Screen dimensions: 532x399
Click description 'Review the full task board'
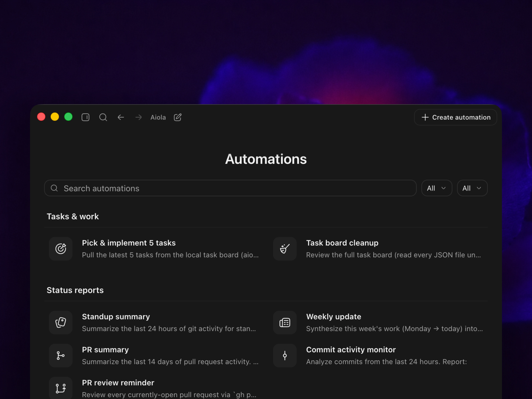tap(393, 255)
